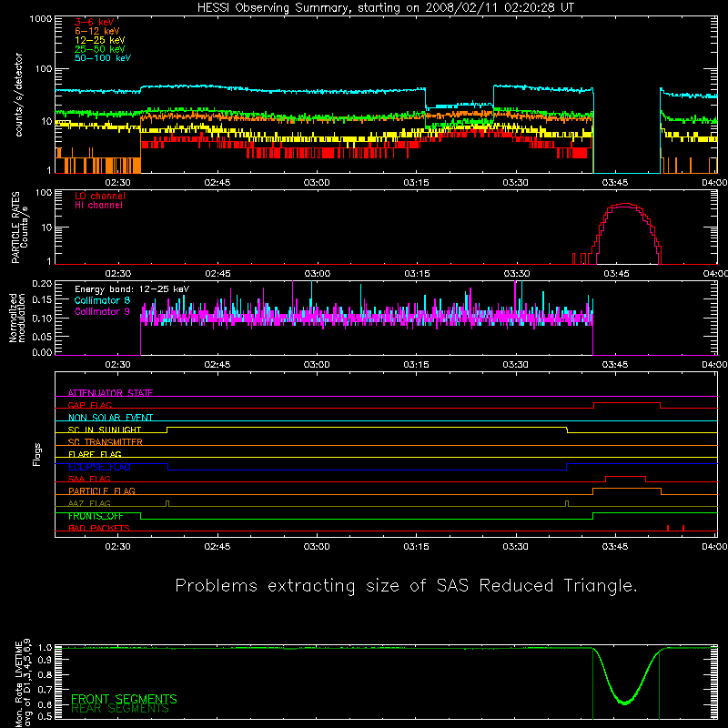
Task: Click the 'NON_SOLAR_EVENT' flag label
Action: coord(110,418)
